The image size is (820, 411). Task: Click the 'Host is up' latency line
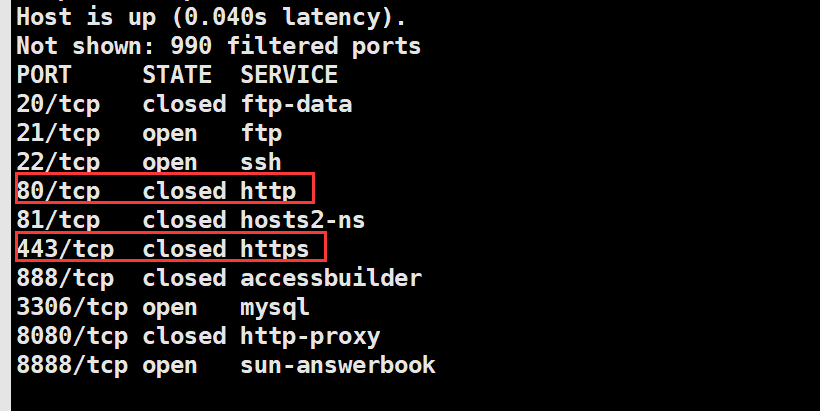click(211, 17)
